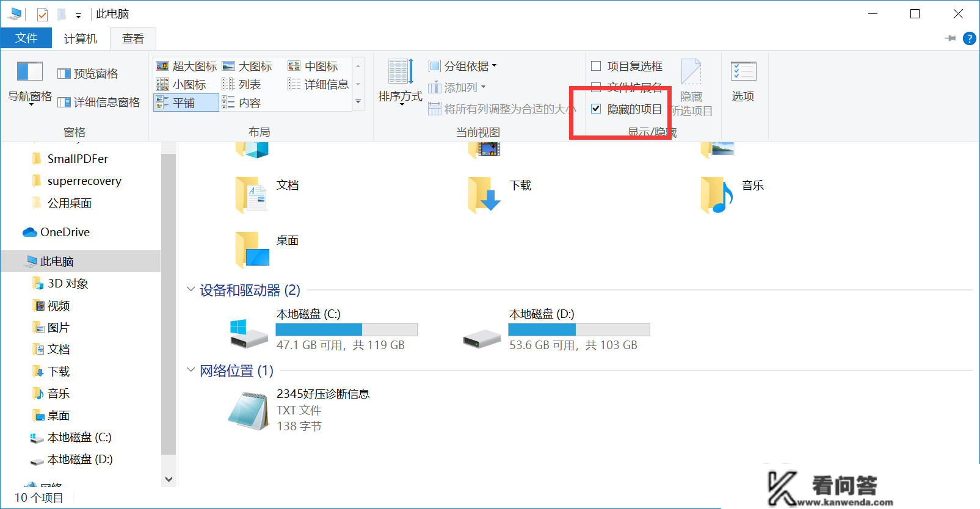Select the 音乐 music folder icon
This screenshot has width=980, height=509.
[717, 195]
